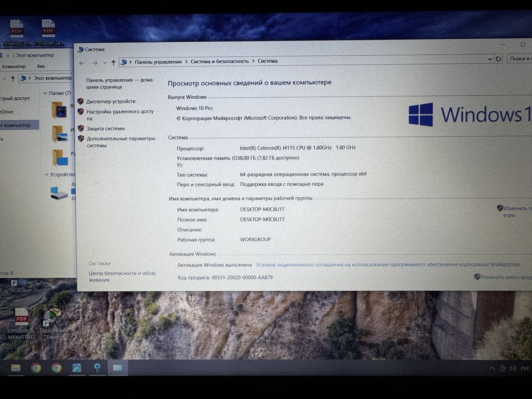This screenshot has height=399, width=532.
Task: Open blue pin app on taskbar
Action: point(97,368)
